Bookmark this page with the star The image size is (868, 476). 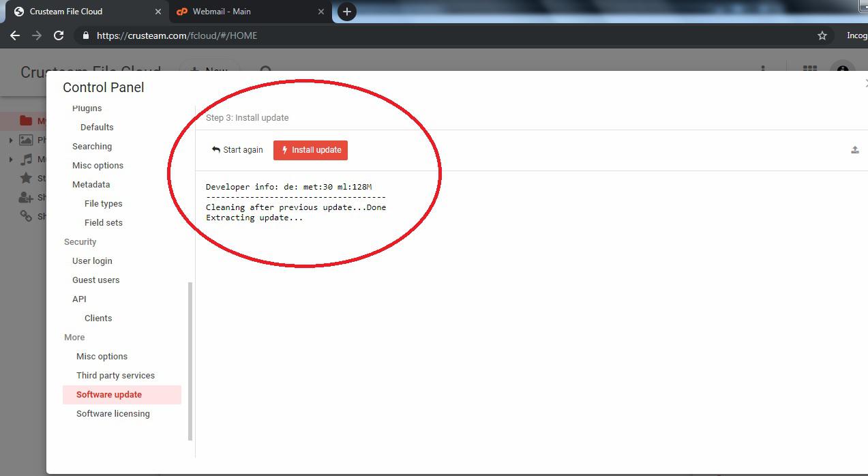(822, 35)
